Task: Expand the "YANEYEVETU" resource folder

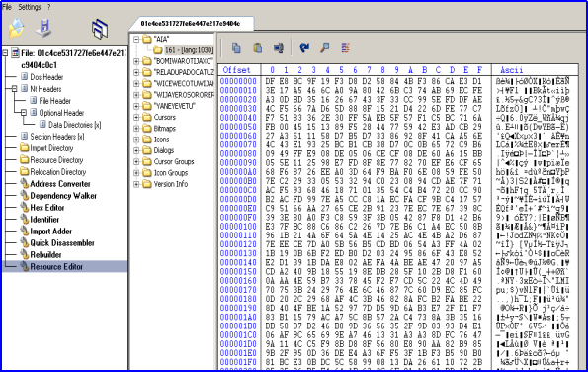Action: click(136, 106)
